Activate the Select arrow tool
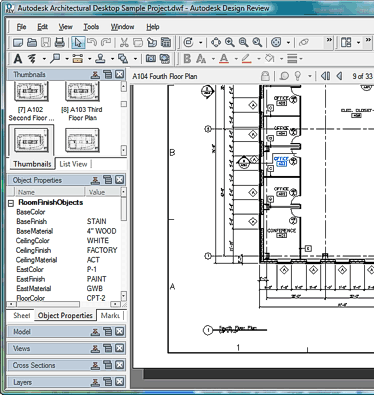Screen dimensions: 374x395 click(78, 42)
